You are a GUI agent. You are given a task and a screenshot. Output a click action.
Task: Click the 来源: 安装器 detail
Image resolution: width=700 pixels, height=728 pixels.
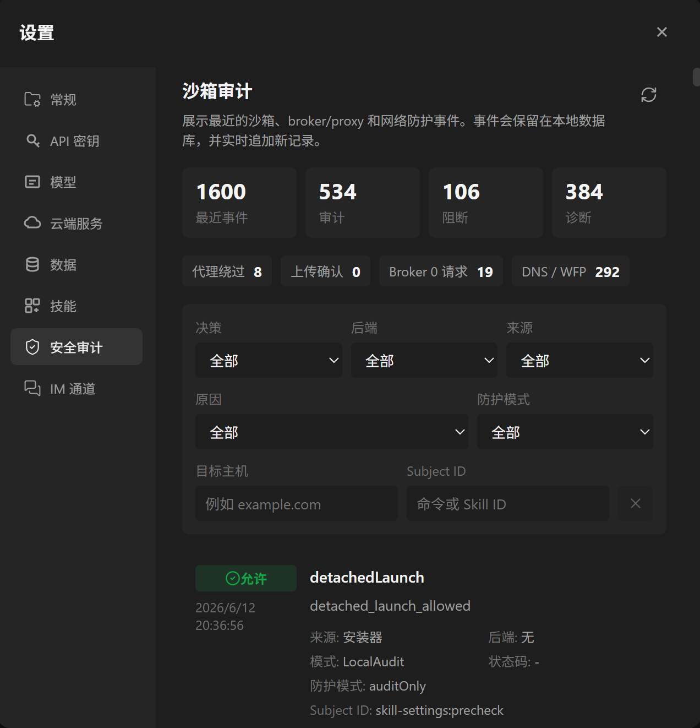[346, 637]
